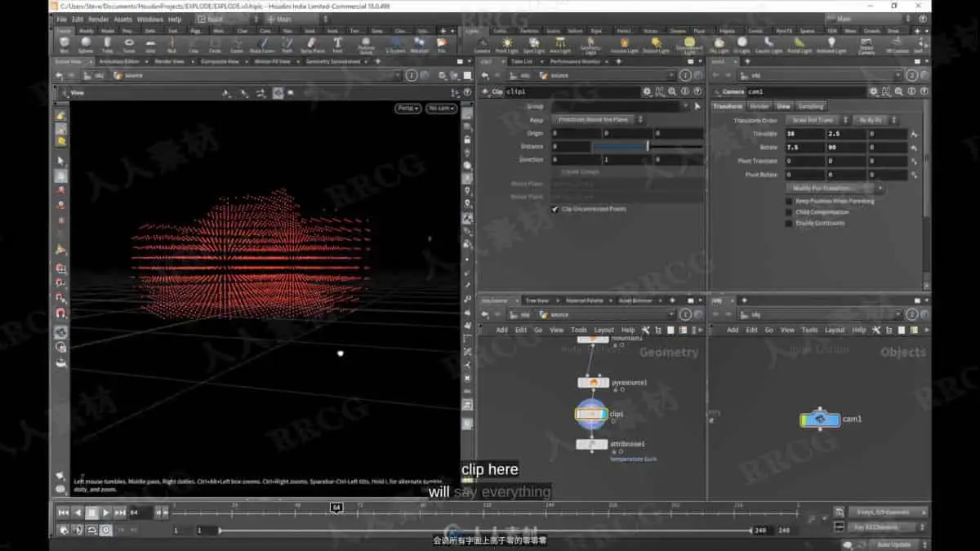Screen dimensions: 980x551
Task: Select the Spray Paint shelf tool
Action: [x=312, y=44]
